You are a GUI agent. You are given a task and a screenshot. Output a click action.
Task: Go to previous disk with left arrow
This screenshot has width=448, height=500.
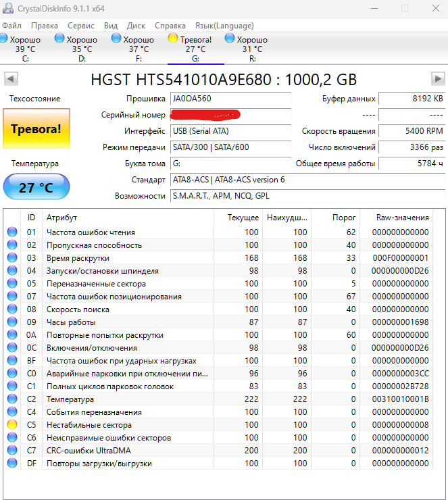[11, 79]
